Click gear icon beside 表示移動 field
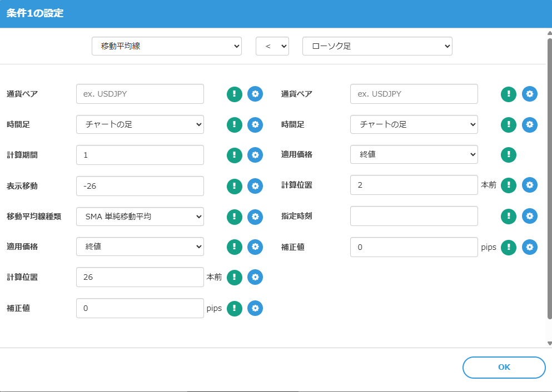Screen dimensions: 552x392 click(255, 186)
